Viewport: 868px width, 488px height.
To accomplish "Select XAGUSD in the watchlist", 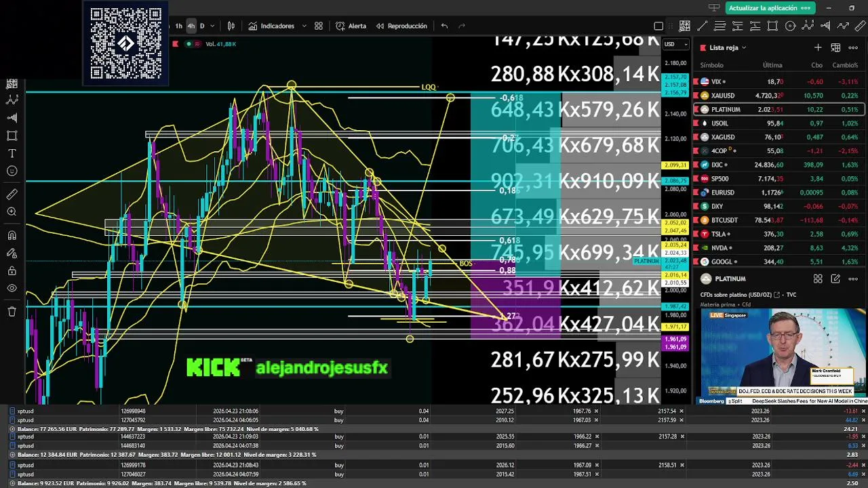I will 778,137.
